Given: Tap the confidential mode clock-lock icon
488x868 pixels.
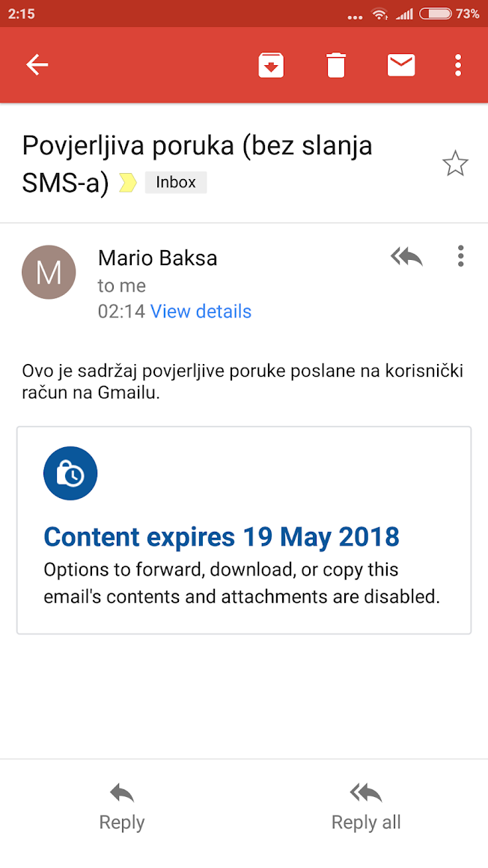Looking at the screenshot, I should coord(70,473).
